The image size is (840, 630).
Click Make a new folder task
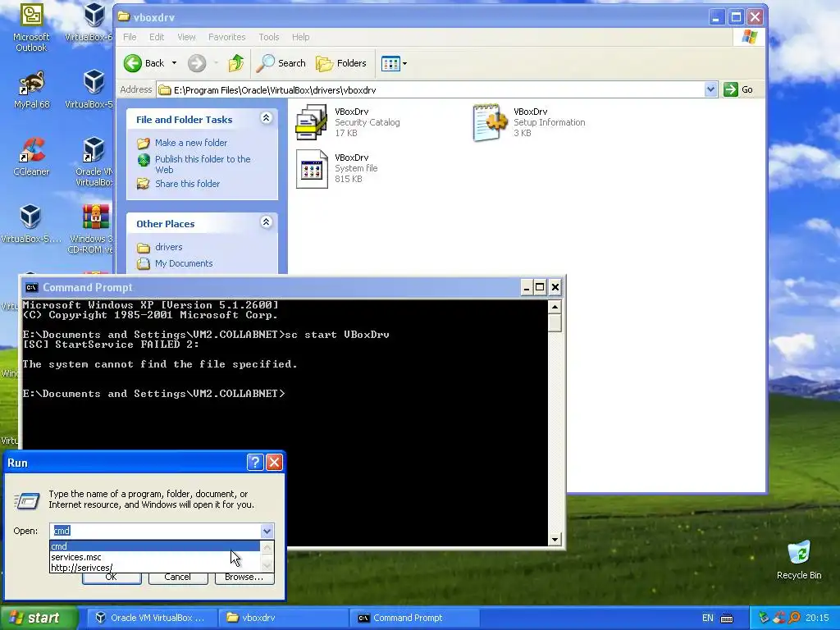pyautogui.click(x=190, y=143)
